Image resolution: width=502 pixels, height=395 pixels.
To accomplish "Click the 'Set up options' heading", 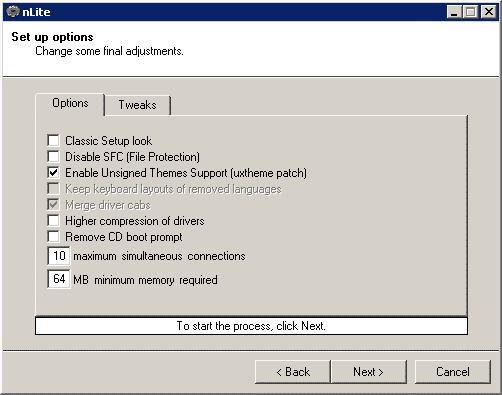I will (x=52, y=37).
